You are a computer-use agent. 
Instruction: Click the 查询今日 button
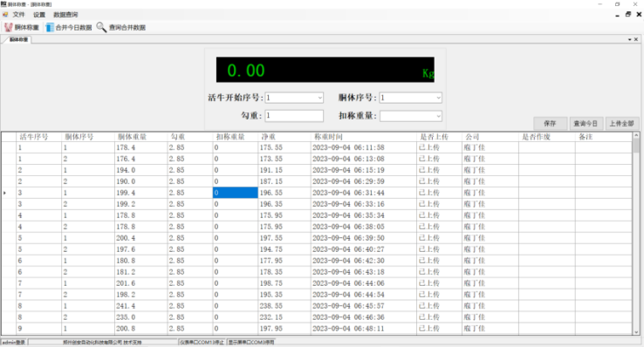pos(586,123)
